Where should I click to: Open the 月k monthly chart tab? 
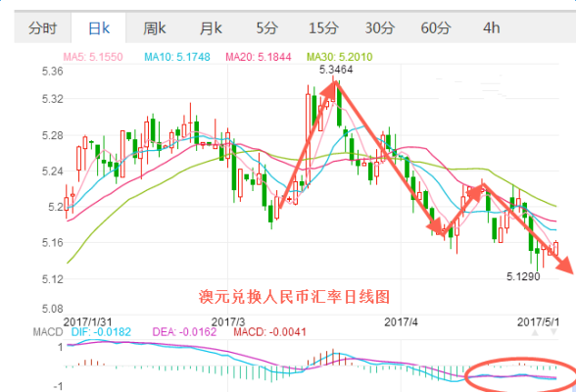[211, 28]
